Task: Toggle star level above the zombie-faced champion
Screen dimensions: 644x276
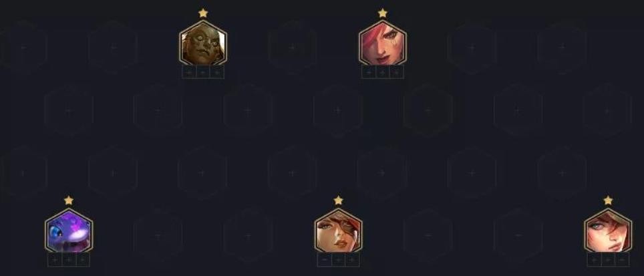Action: [x=203, y=13]
